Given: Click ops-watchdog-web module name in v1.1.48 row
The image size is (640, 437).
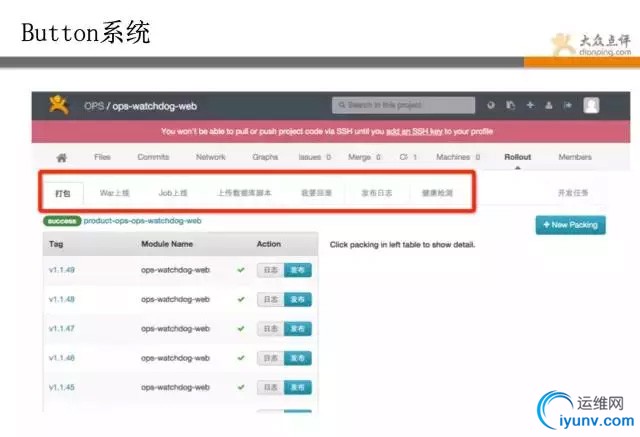Looking at the screenshot, I should pyautogui.click(x=176, y=299).
